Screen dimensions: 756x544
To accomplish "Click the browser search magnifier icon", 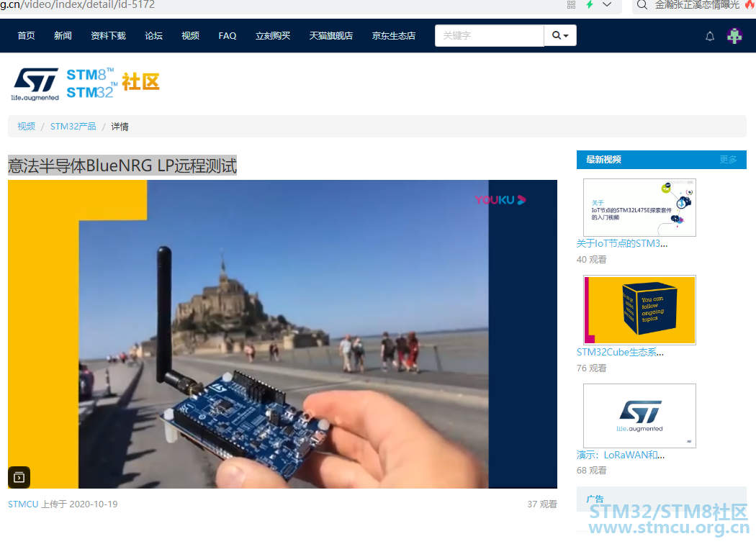I will click(642, 5).
